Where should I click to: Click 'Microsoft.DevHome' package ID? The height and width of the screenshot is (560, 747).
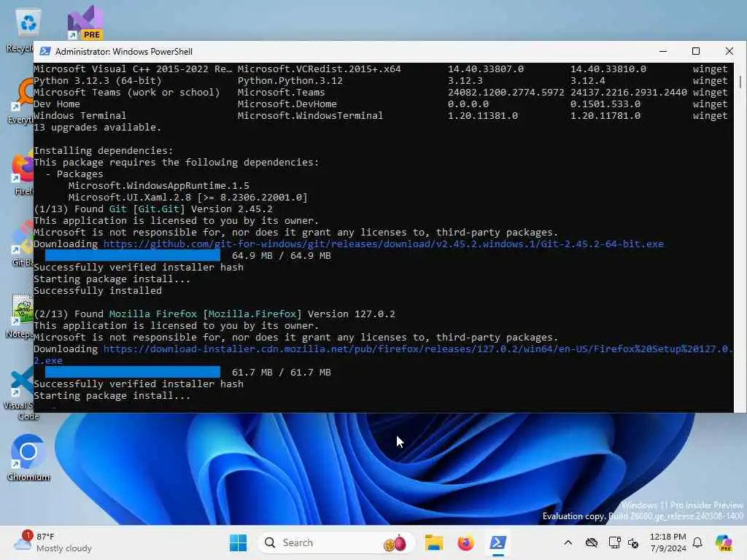coord(287,104)
